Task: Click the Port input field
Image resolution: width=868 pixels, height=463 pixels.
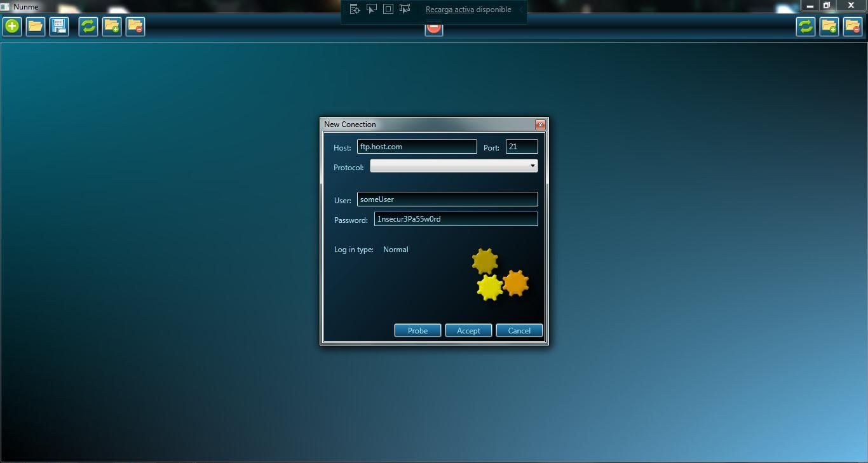Action: [x=522, y=147]
